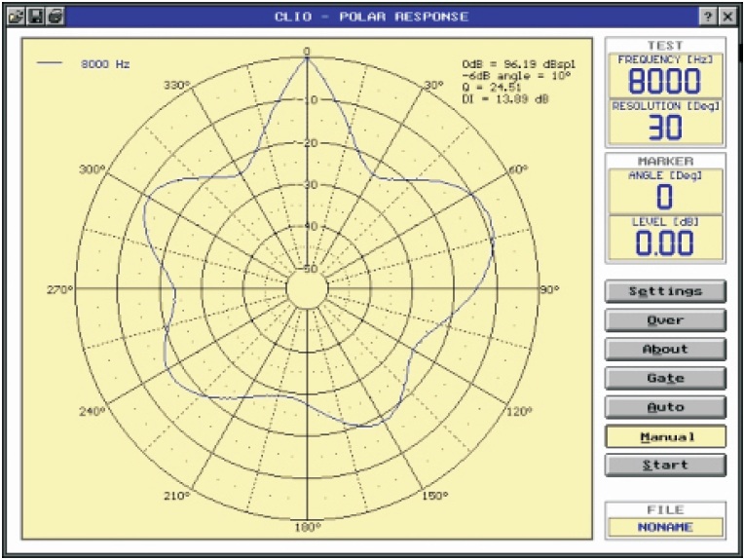The height and width of the screenshot is (560, 744).
Task: Click the 120° axis label
Action: click(520, 411)
